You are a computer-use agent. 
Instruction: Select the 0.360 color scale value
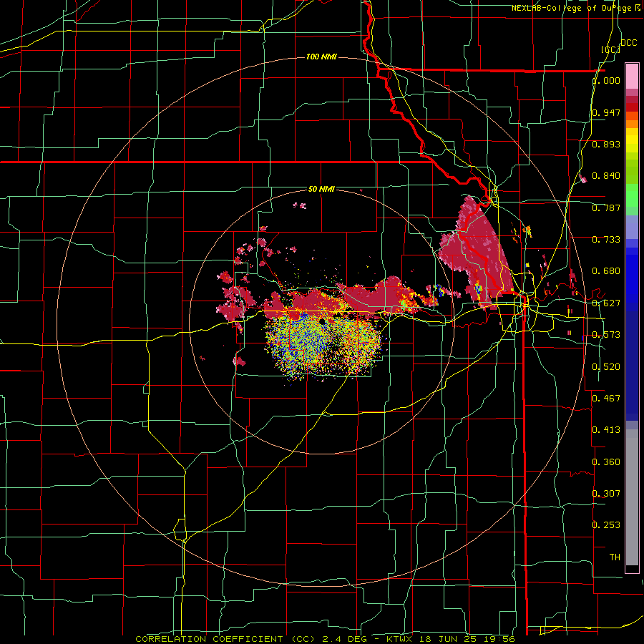(x=606, y=462)
